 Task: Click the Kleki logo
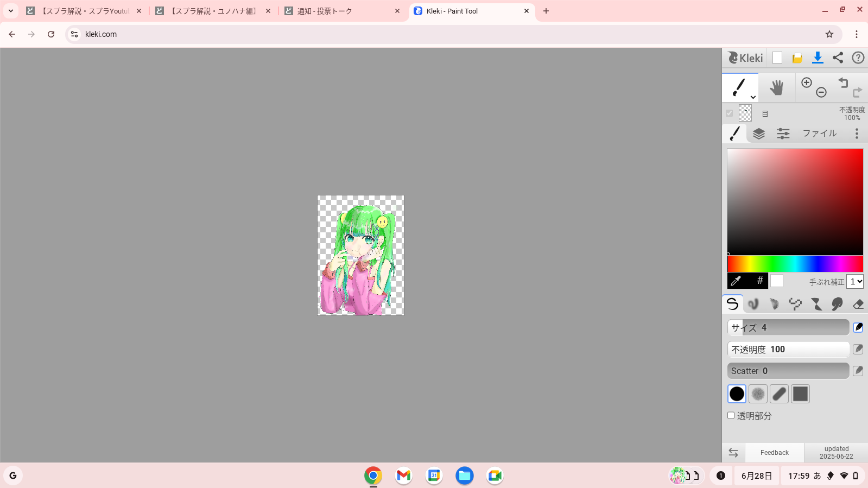(745, 58)
